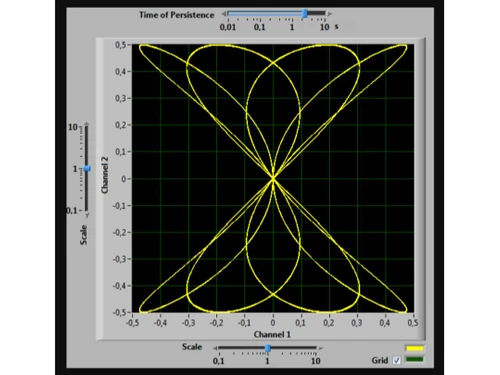Click the horizontal Scale label
Viewport: 500px width, 375px height.
click(192, 347)
